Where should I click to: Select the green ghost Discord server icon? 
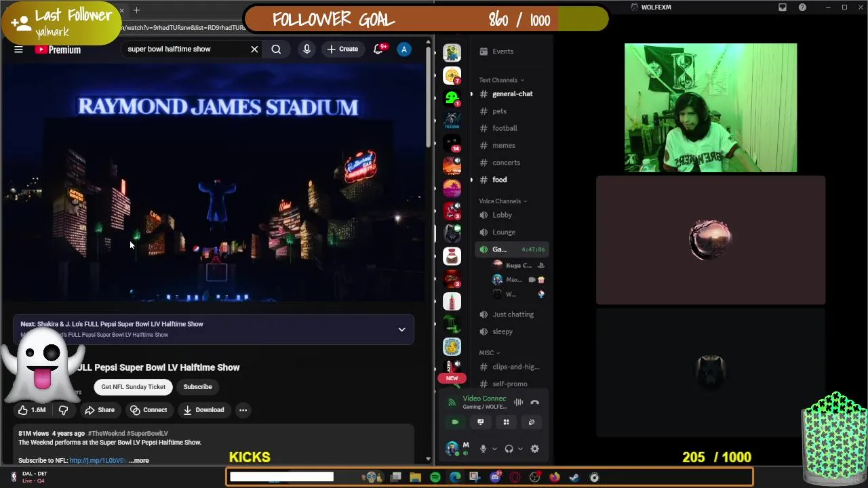[452, 98]
